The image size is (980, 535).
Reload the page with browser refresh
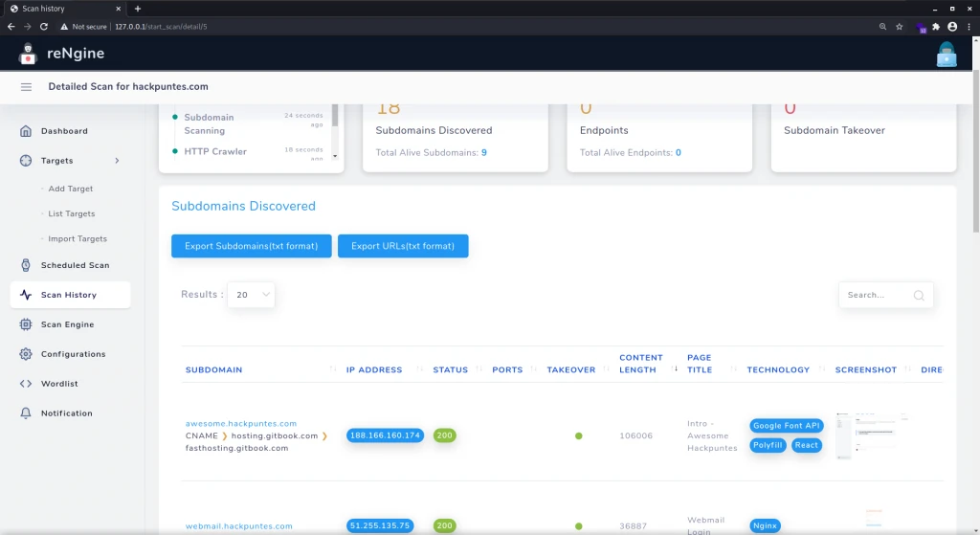(44, 26)
